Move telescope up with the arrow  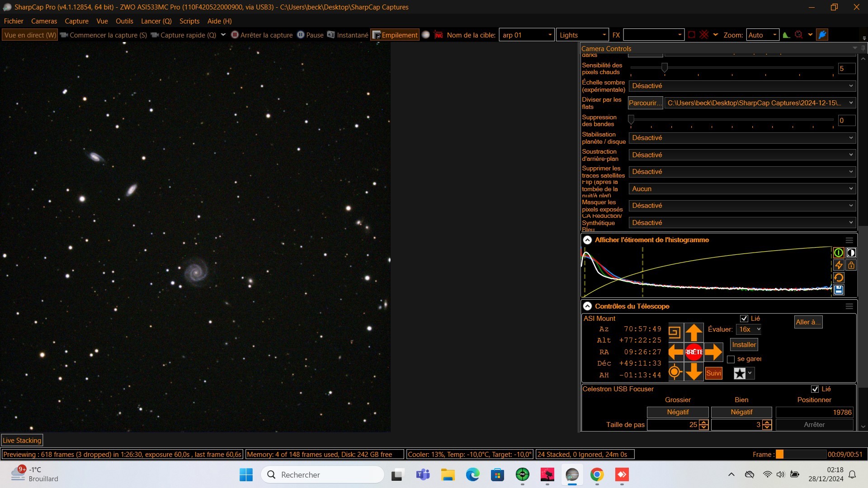pos(693,333)
